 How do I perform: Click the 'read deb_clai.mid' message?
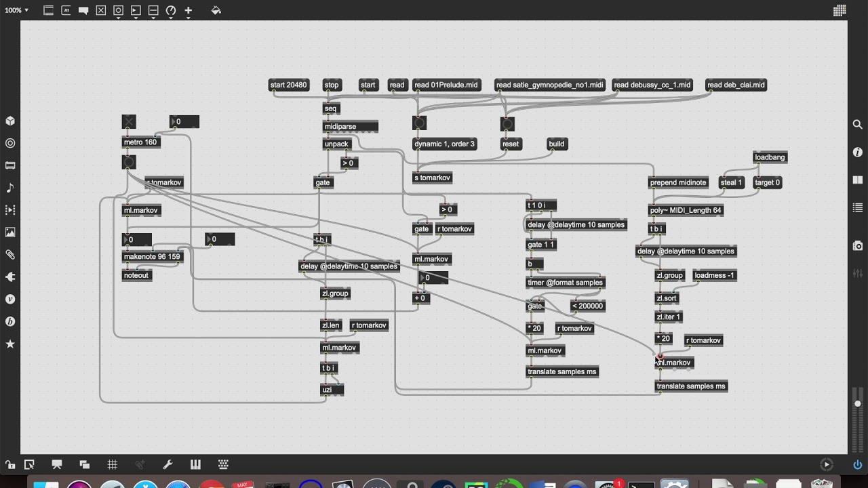(x=736, y=85)
